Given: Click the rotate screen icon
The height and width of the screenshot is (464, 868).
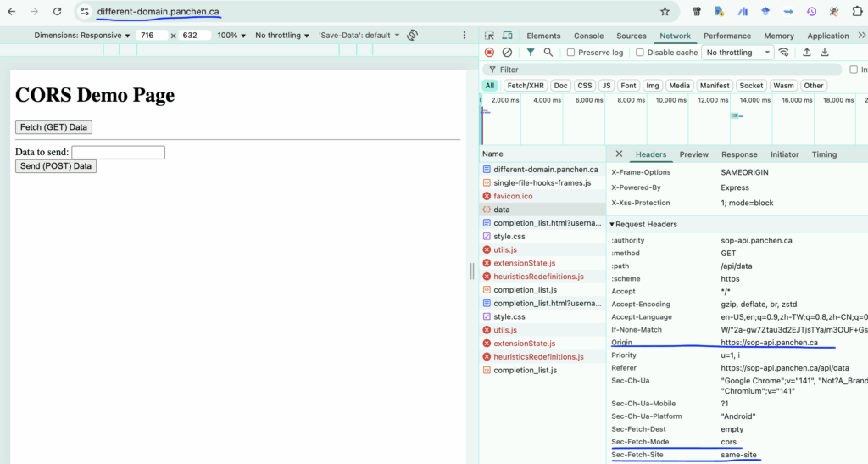Looking at the screenshot, I should [413, 36].
